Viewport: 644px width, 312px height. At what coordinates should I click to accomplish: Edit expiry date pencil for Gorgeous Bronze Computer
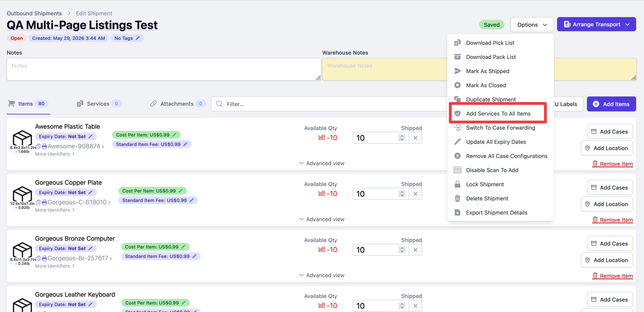pyautogui.click(x=90, y=248)
